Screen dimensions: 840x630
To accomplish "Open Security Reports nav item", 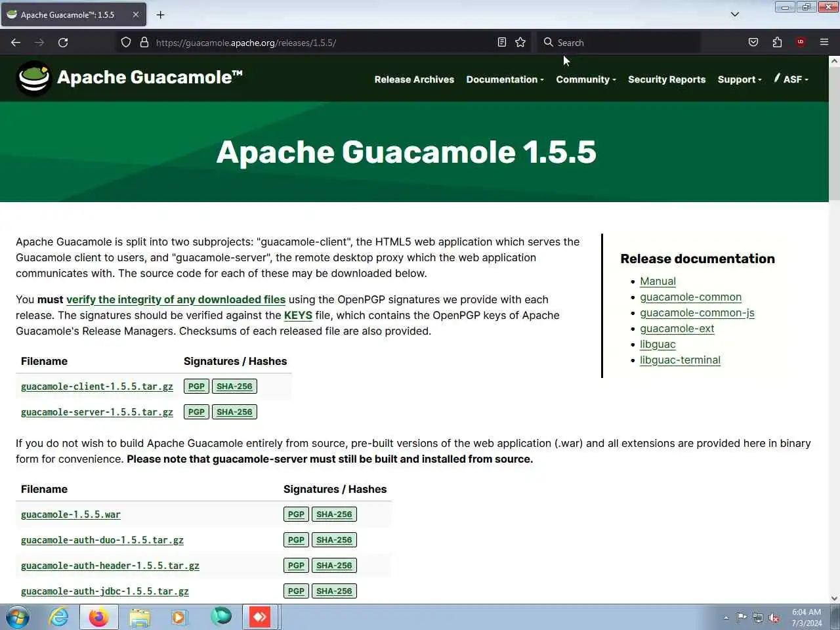I will 667,79.
